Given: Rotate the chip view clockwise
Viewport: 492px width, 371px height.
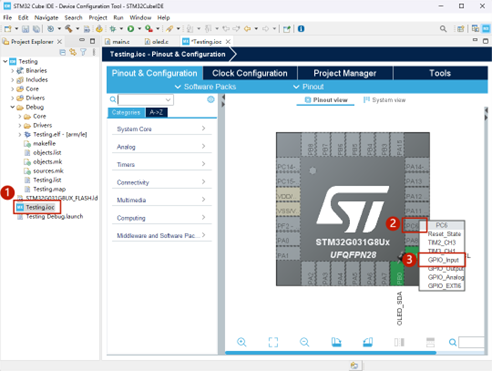Looking at the screenshot, I should 336,342.
